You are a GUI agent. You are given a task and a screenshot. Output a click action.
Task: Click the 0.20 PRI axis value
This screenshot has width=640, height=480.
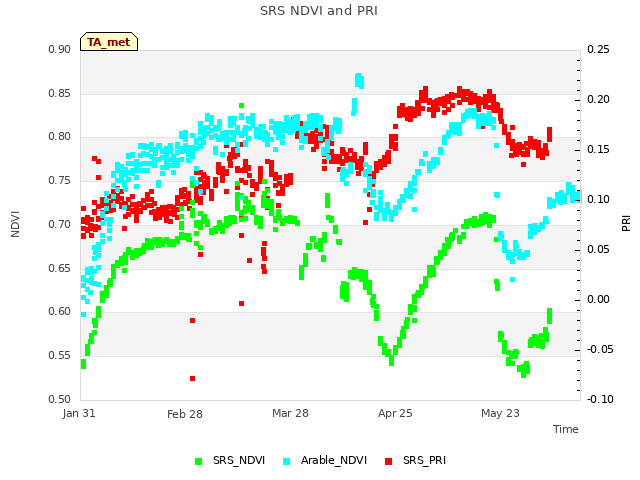pyautogui.click(x=598, y=100)
